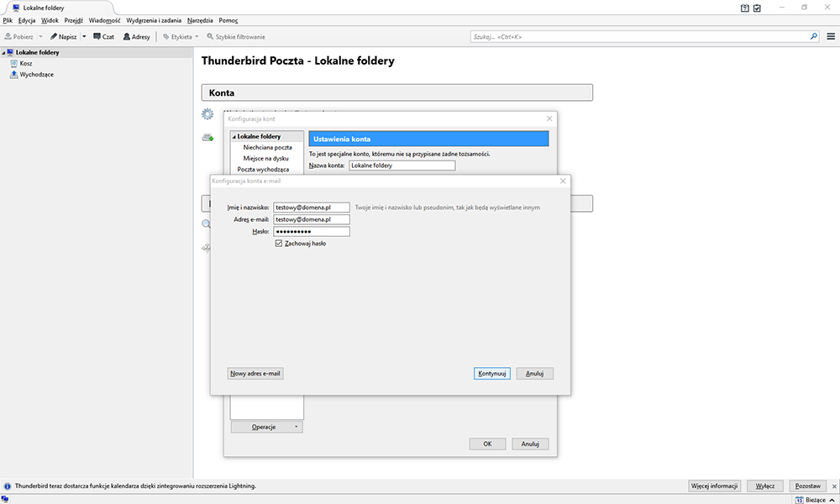Open the Etykieta dropdown arrow
The image size is (840, 504).
197,37
